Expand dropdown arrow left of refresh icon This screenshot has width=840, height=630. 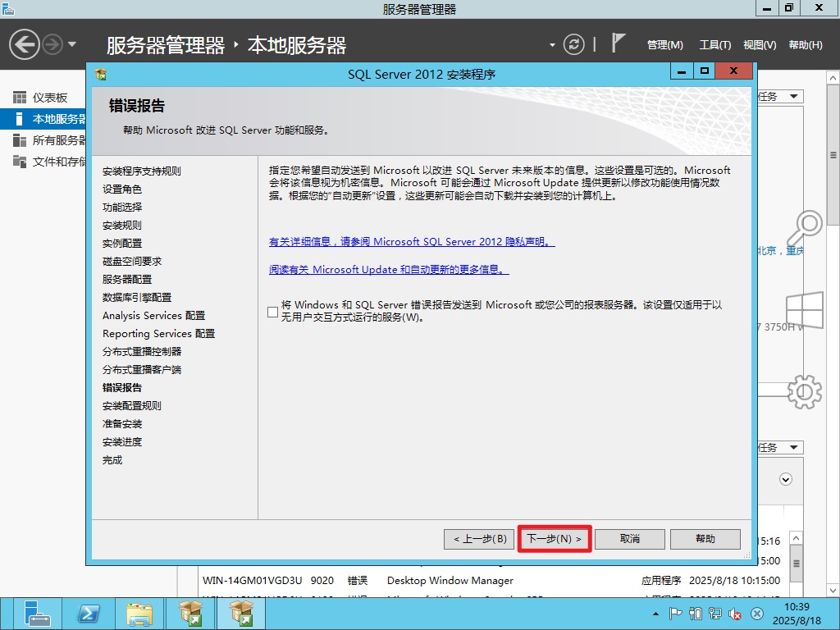(552, 45)
